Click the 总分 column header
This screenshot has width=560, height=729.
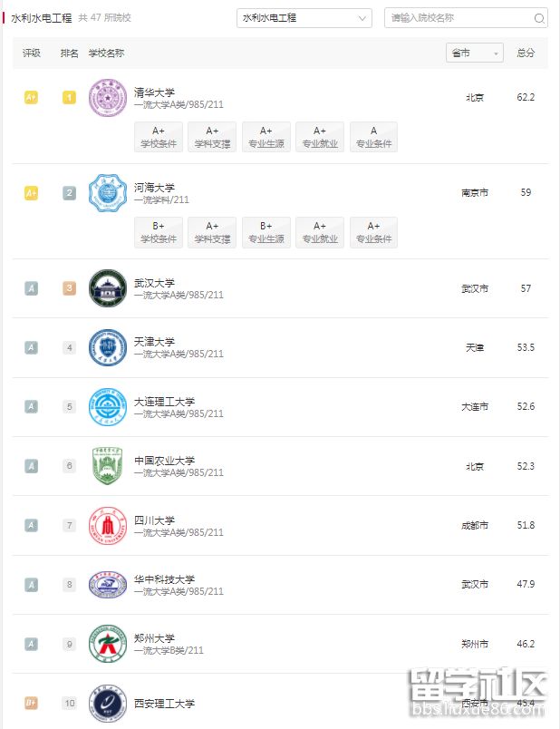tap(526, 53)
